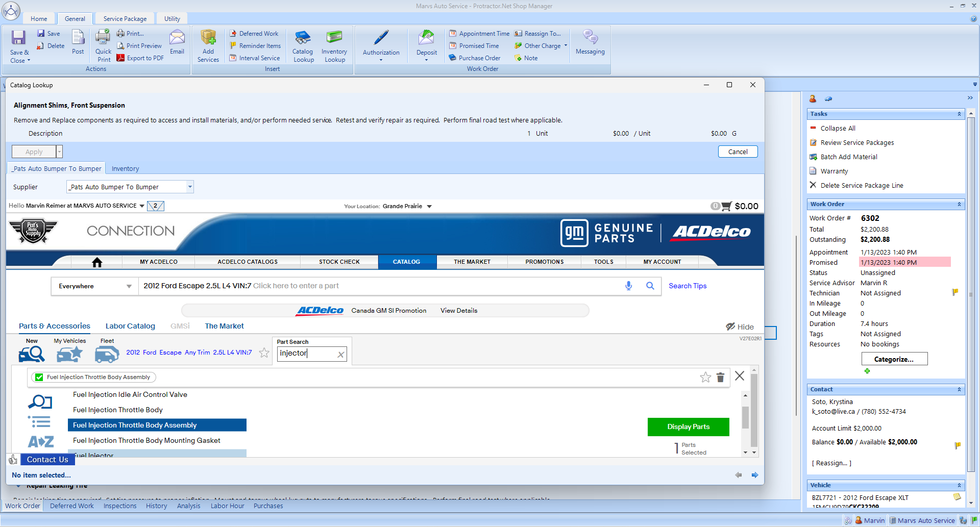Switch to the Inventory tab in Catalog Lookup
The width and height of the screenshot is (980, 527).
(x=125, y=168)
